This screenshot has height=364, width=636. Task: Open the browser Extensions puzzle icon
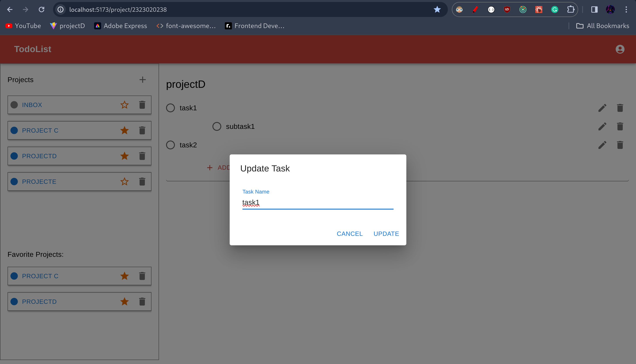click(x=570, y=9)
